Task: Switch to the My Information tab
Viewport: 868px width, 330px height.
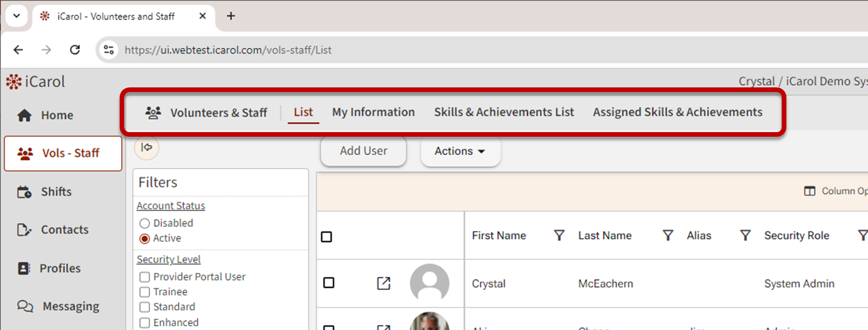Action: (x=373, y=112)
